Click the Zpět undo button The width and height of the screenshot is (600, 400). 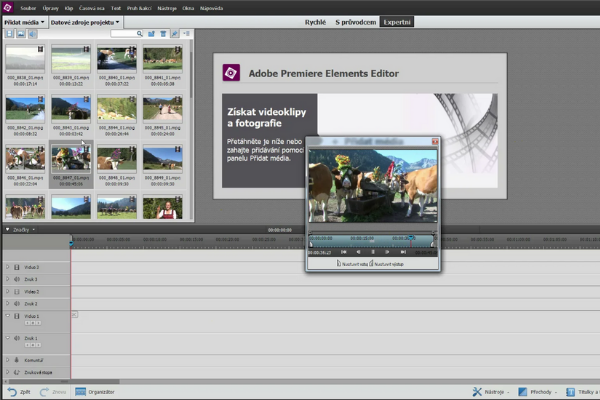tap(19, 392)
